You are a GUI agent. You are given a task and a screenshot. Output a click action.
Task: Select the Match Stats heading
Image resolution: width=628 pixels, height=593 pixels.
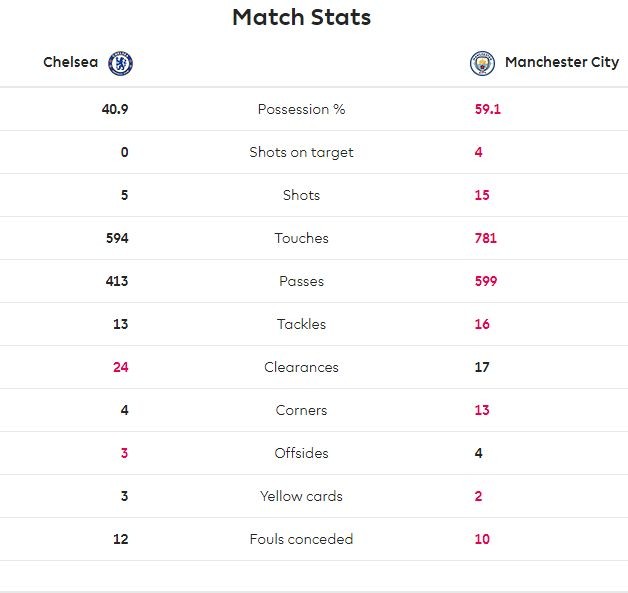[x=301, y=17]
